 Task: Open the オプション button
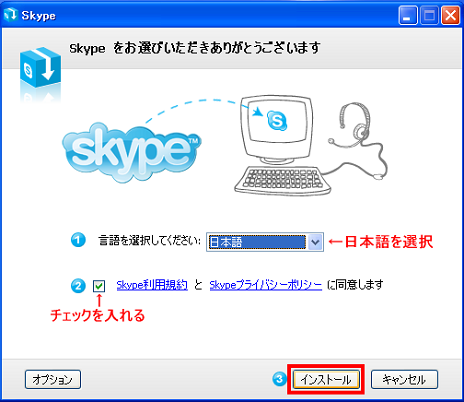(x=53, y=379)
